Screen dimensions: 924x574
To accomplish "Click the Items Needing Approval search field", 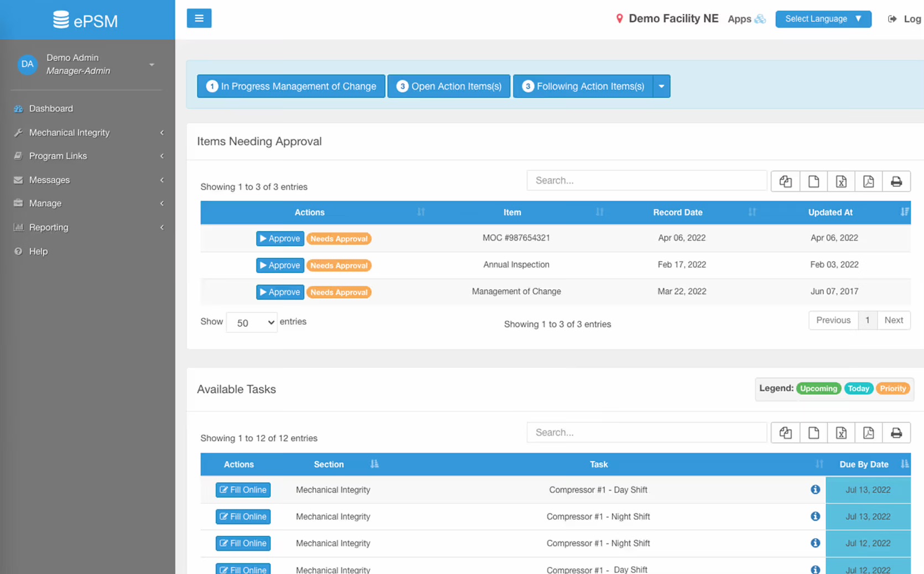I will point(646,180).
